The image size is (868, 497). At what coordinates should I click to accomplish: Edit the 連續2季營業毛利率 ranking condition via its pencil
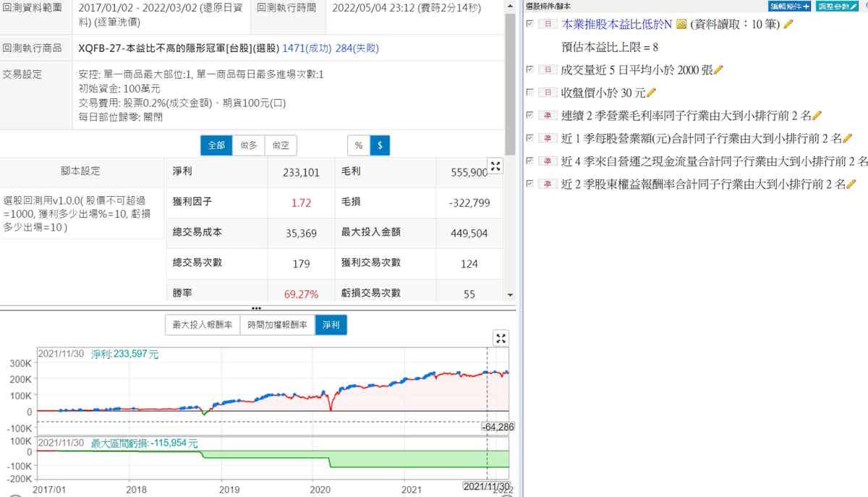(817, 115)
